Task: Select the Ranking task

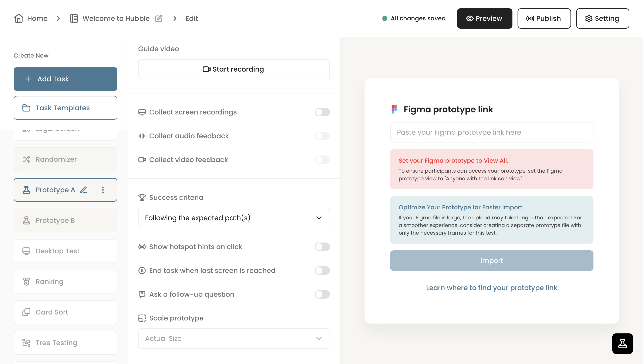Action: click(x=65, y=282)
